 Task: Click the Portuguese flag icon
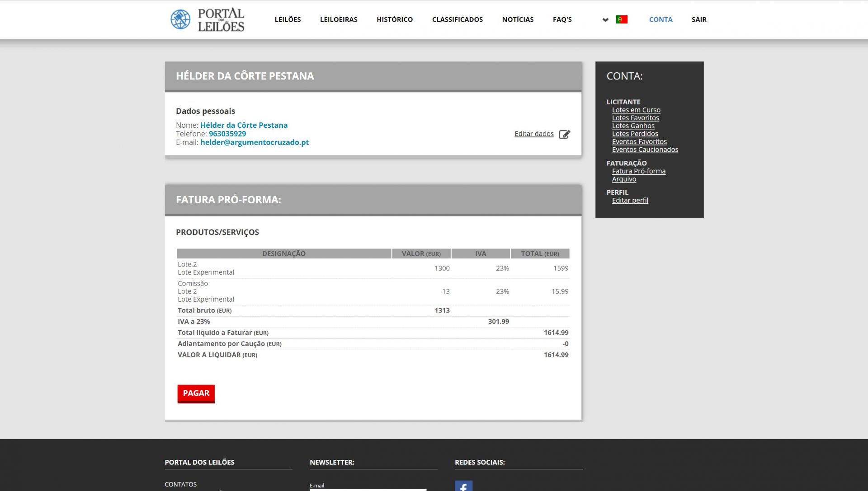pos(622,19)
